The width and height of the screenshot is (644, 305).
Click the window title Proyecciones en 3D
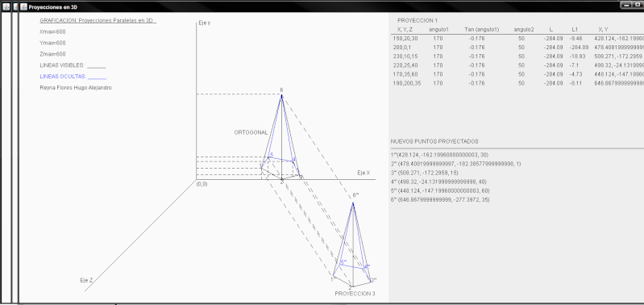point(52,7)
